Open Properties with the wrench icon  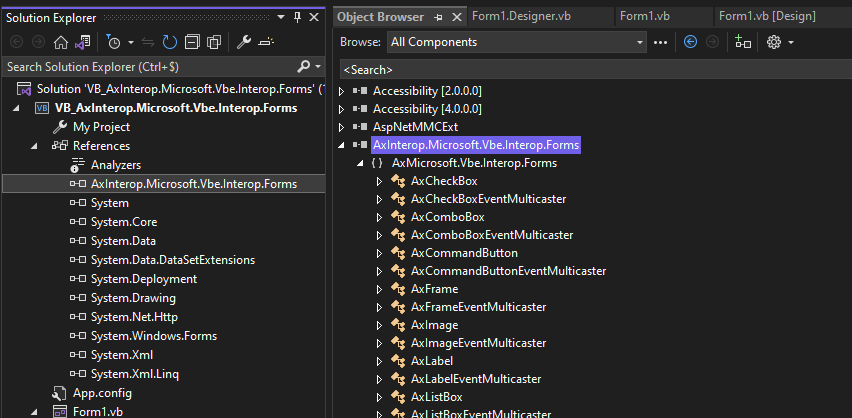243,42
